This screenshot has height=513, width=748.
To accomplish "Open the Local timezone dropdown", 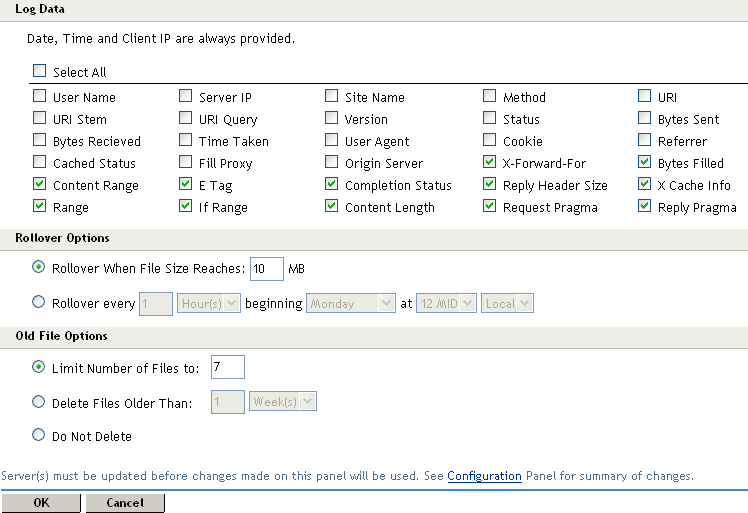I will tap(507, 304).
